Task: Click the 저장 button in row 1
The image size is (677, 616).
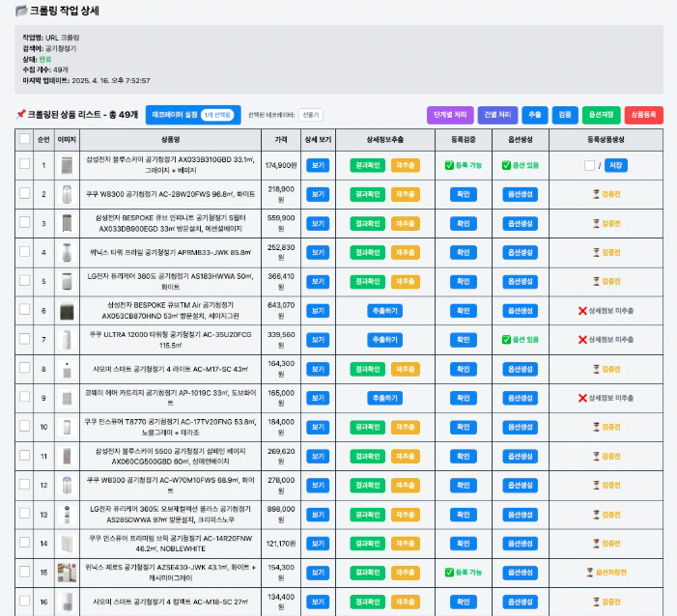Action: (615, 165)
